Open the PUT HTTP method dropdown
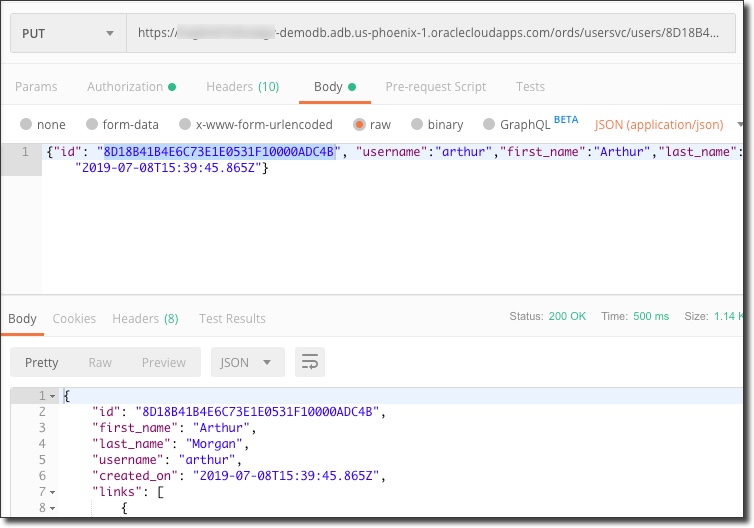The image size is (754, 528). point(68,33)
